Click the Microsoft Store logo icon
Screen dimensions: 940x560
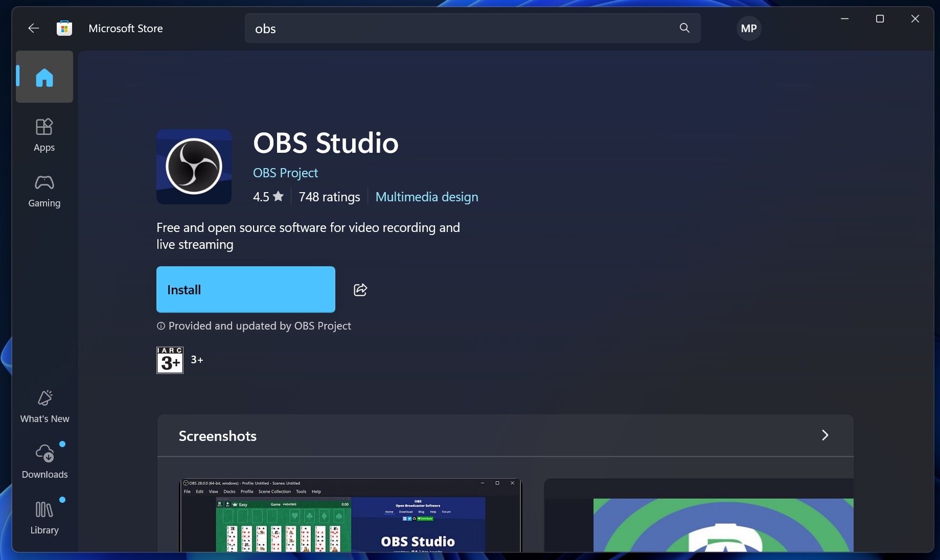point(64,28)
